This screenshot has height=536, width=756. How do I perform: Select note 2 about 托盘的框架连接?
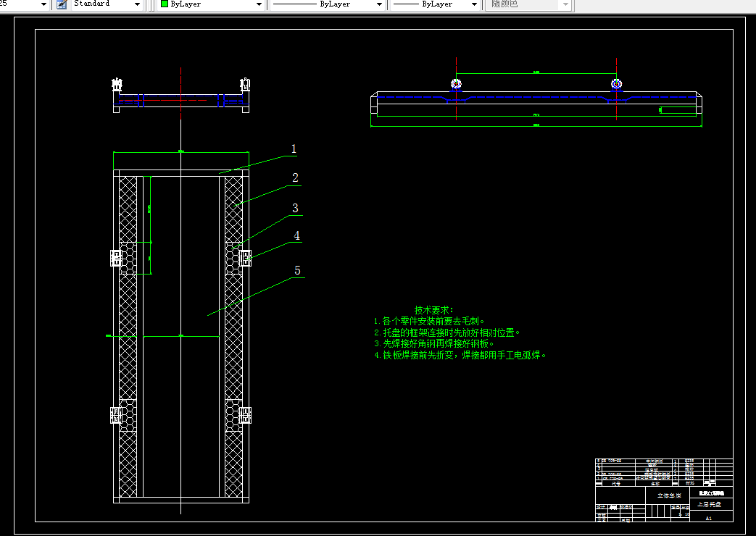pyautogui.click(x=447, y=332)
